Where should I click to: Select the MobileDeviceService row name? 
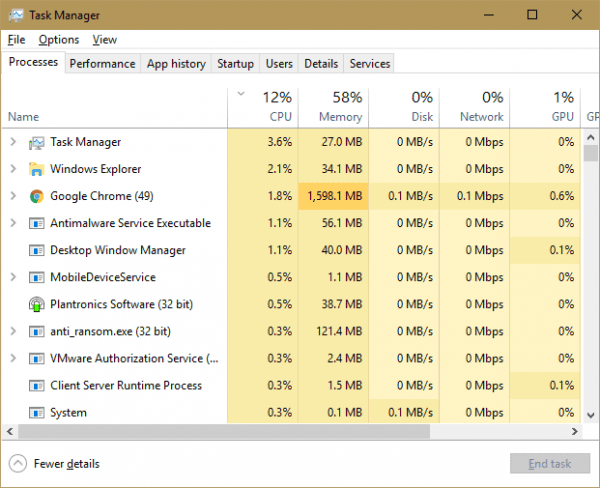point(103,277)
